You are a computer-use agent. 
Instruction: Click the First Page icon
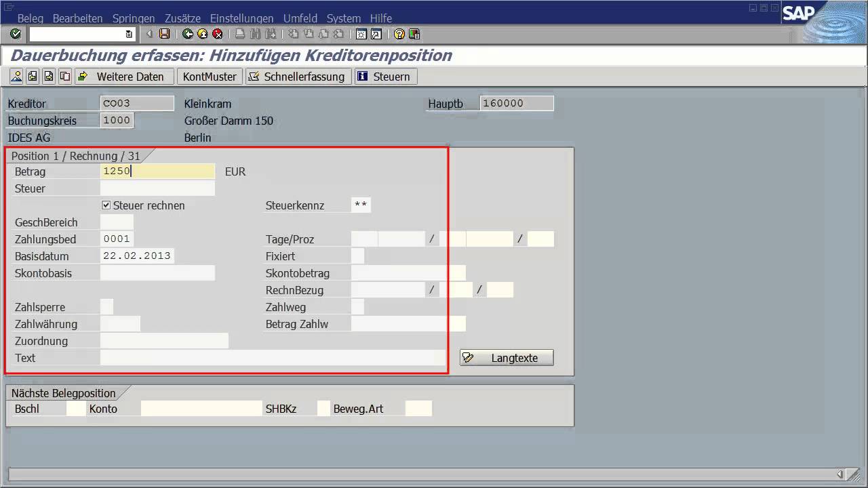(x=294, y=34)
